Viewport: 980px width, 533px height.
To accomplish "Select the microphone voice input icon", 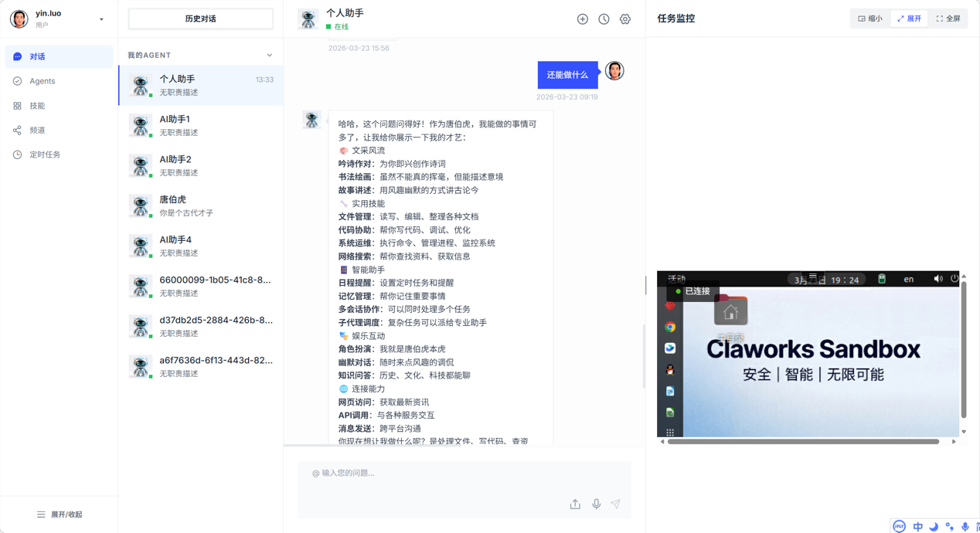I will coord(596,504).
